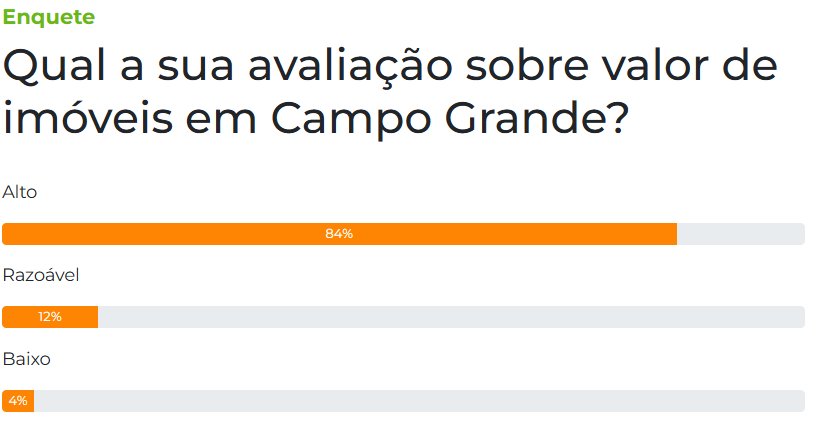Image resolution: width=820 pixels, height=439 pixels.
Task: Click the word avaliação in the title
Action: (x=350, y=67)
